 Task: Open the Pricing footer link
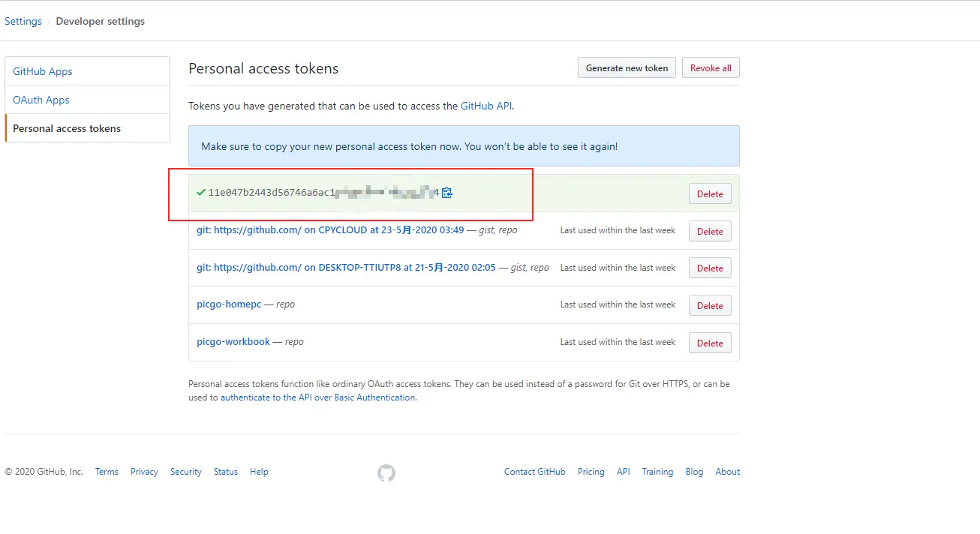coord(591,472)
